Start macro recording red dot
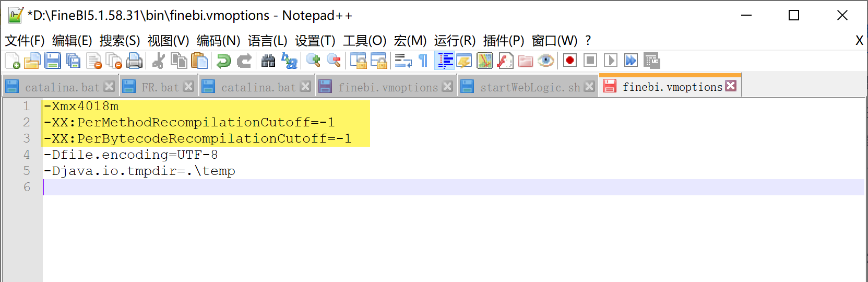The height and width of the screenshot is (282, 868). (570, 61)
